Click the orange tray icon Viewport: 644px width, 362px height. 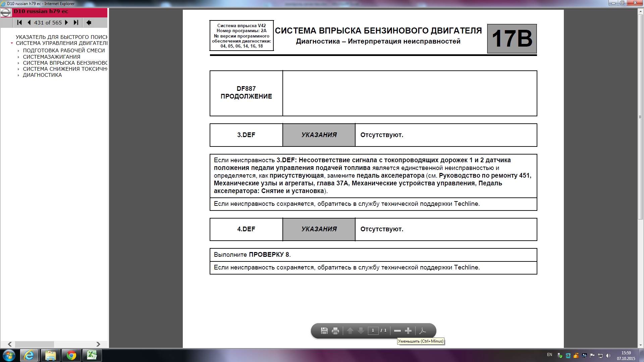click(576, 356)
